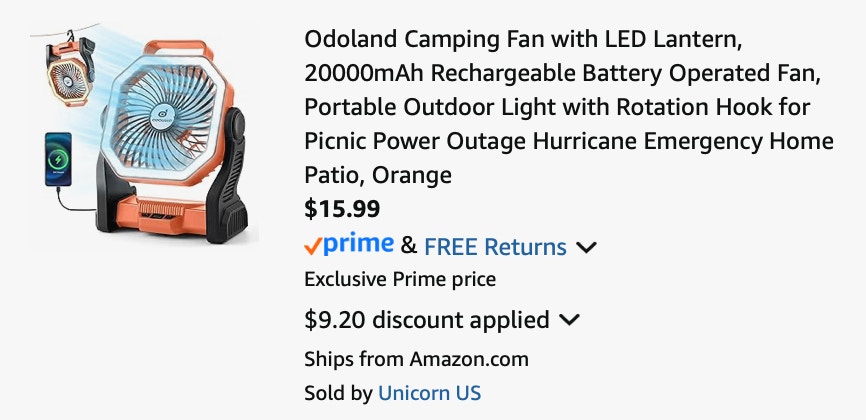Open the Unicorn US seller link
The width and height of the screenshot is (866, 420).
[x=430, y=393]
